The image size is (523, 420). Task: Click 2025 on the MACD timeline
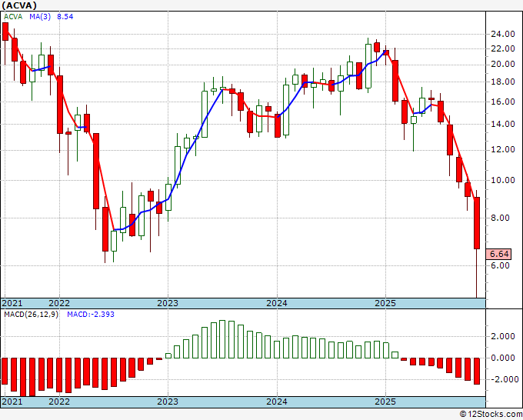[385, 402]
